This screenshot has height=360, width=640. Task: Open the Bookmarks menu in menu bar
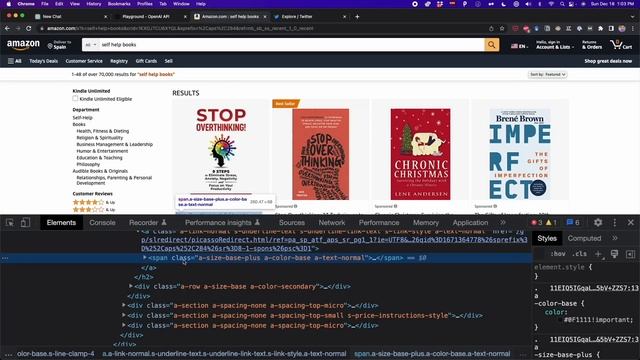[119, 4]
